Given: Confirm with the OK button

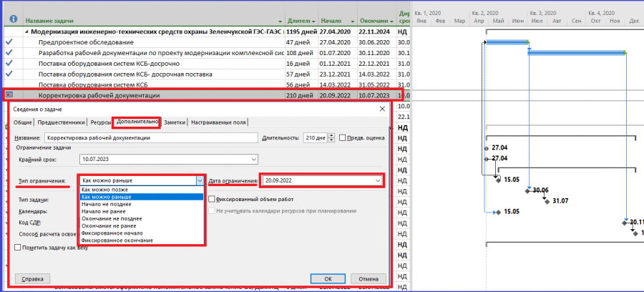Looking at the screenshot, I should tap(328, 278).
